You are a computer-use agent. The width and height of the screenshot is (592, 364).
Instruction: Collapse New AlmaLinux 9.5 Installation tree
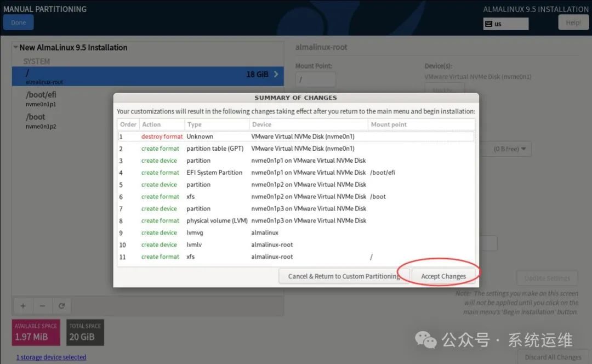point(15,47)
